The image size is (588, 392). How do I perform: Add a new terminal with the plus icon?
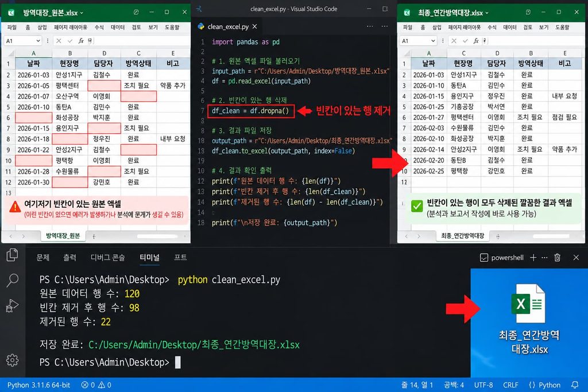(533, 258)
